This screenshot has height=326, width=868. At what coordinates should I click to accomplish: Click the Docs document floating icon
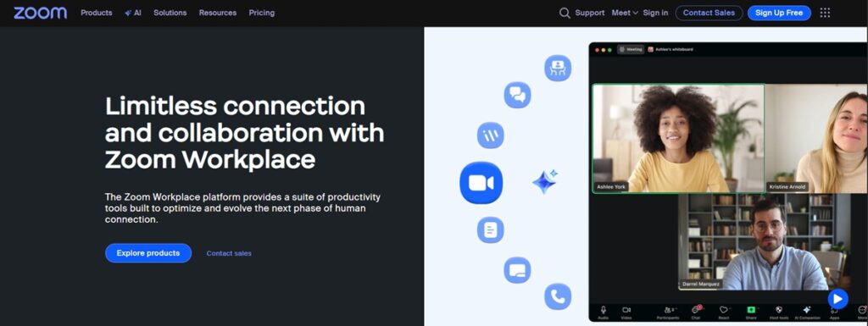491,229
